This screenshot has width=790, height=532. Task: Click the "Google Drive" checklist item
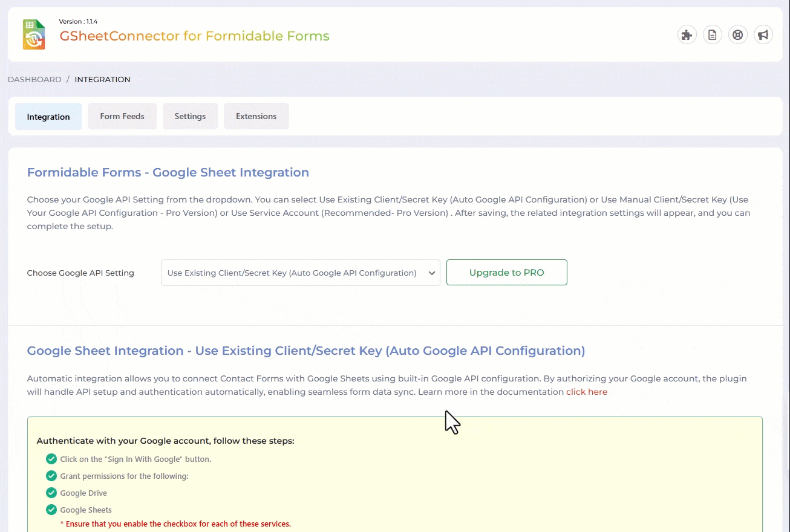coord(83,493)
